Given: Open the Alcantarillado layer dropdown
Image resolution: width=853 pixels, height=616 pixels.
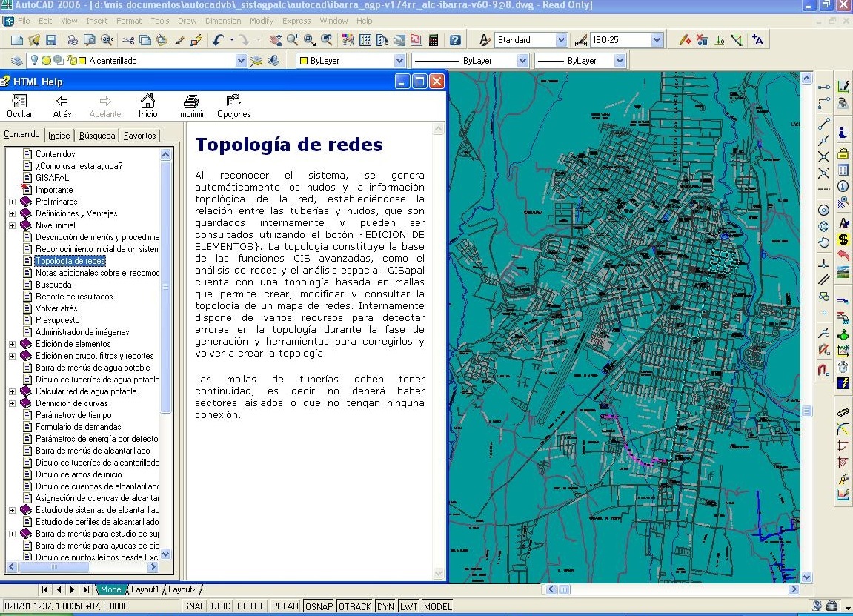Looking at the screenshot, I should pyautogui.click(x=241, y=61).
